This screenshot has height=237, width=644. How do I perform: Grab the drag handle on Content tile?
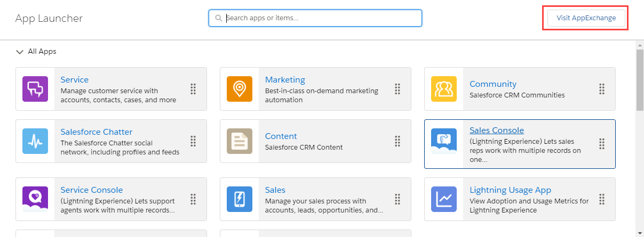click(397, 141)
